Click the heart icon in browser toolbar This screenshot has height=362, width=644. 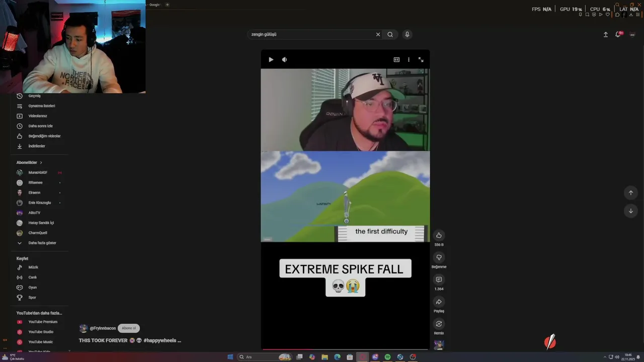tap(607, 15)
